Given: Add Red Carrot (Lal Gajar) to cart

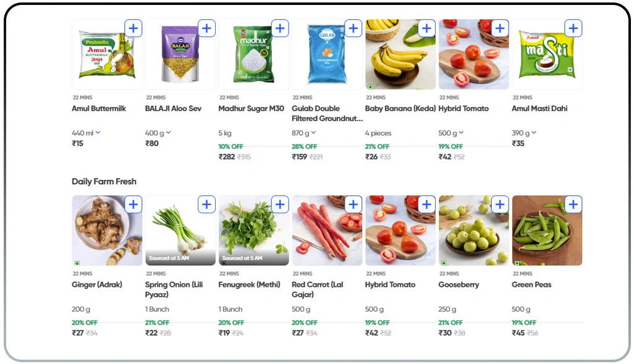Looking at the screenshot, I should pos(353,205).
